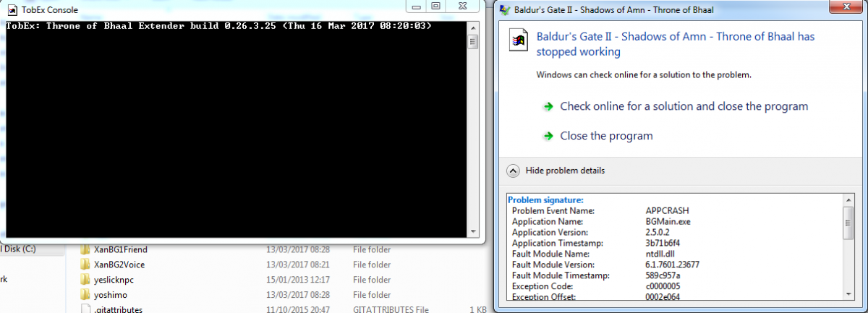The height and width of the screenshot is (313, 868).
Task: Click Windows can check online message text
Action: pos(644,74)
